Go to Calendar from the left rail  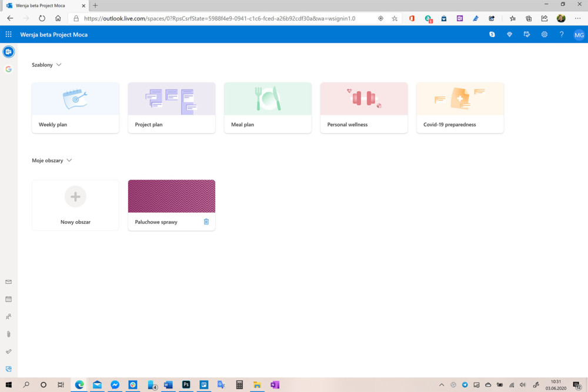9,299
